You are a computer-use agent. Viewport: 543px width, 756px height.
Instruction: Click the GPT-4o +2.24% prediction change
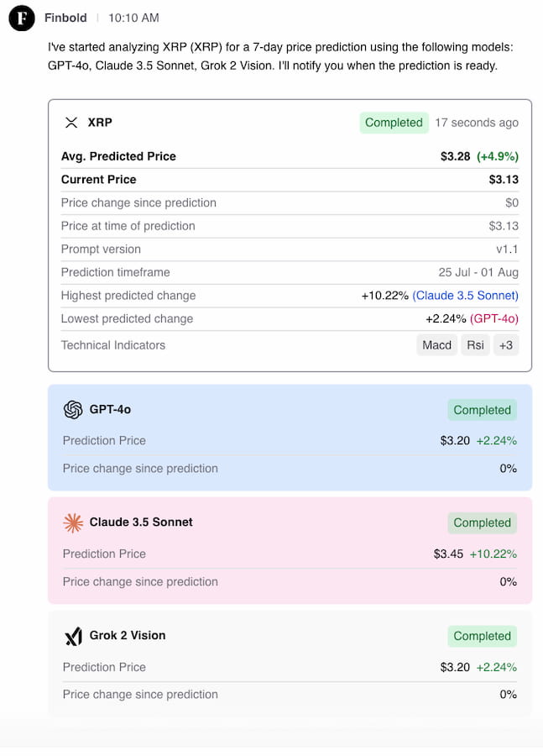coord(496,441)
